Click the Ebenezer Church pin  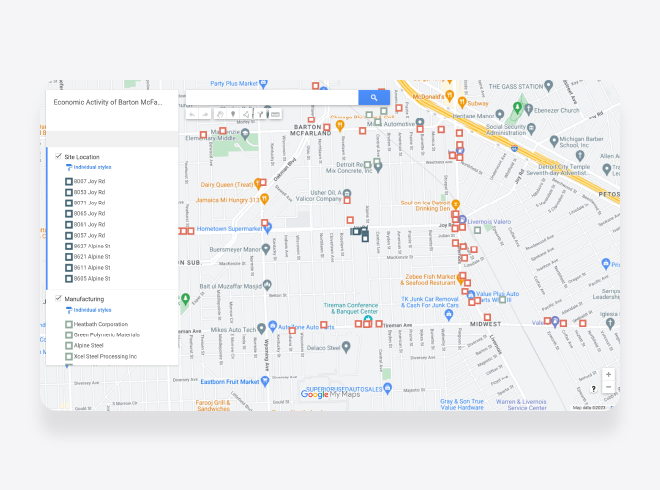tap(529, 109)
